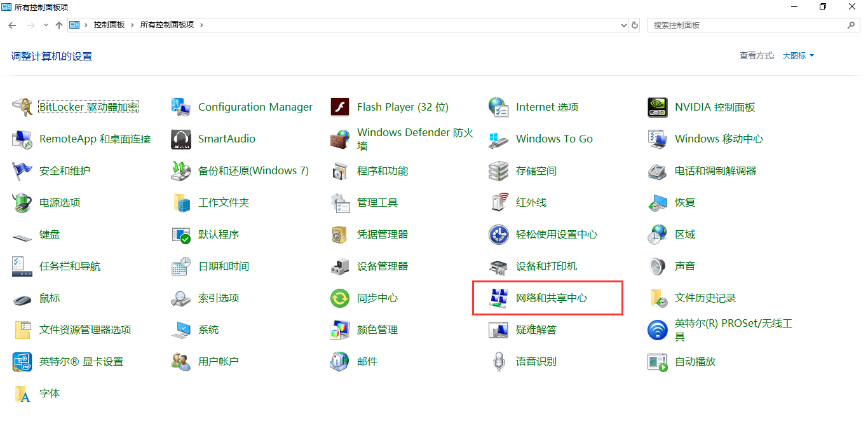Open Configuration Manager icon
The image size is (868, 421).
coord(181,107)
